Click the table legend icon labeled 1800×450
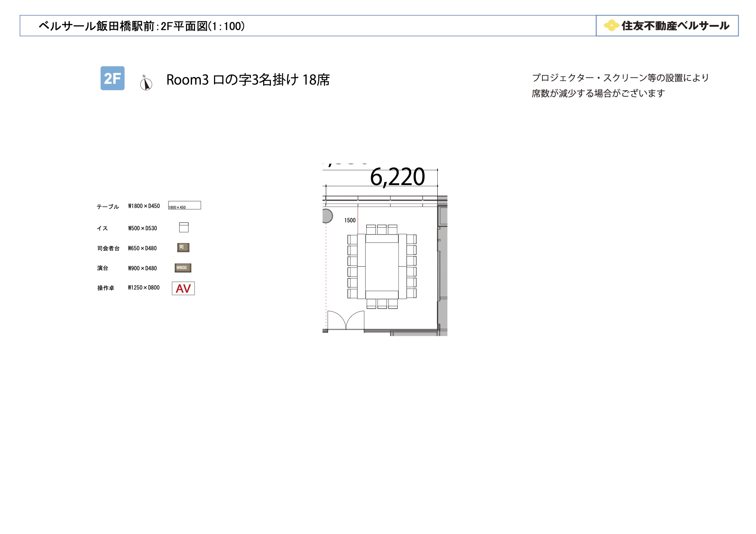Screen dimensions: 756x534 coord(184,205)
